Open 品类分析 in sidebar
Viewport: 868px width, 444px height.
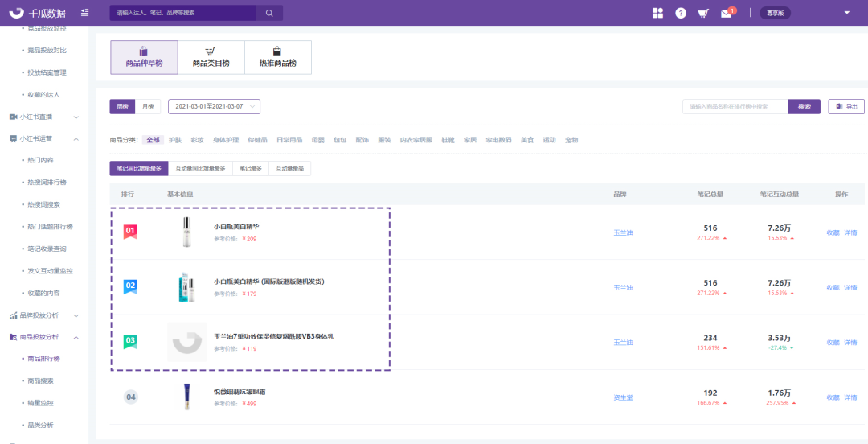point(40,425)
